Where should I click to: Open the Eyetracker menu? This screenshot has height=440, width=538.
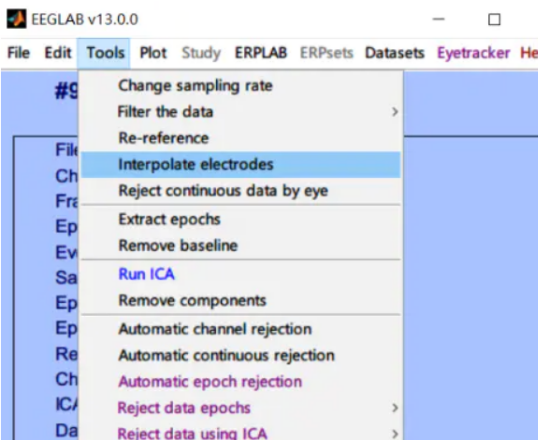point(473,53)
